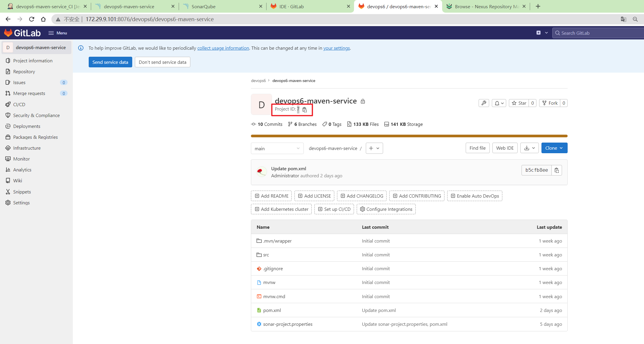Viewport: 644px width, 344px height.
Task: Switch to the IDE · GitLab browser tab
Action: [310, 6]
